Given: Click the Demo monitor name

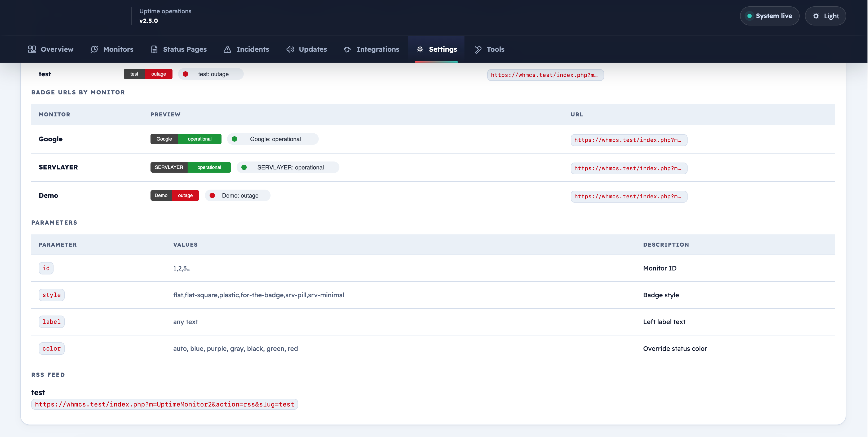Looking at the screenshot, I should tap(48, 196).
